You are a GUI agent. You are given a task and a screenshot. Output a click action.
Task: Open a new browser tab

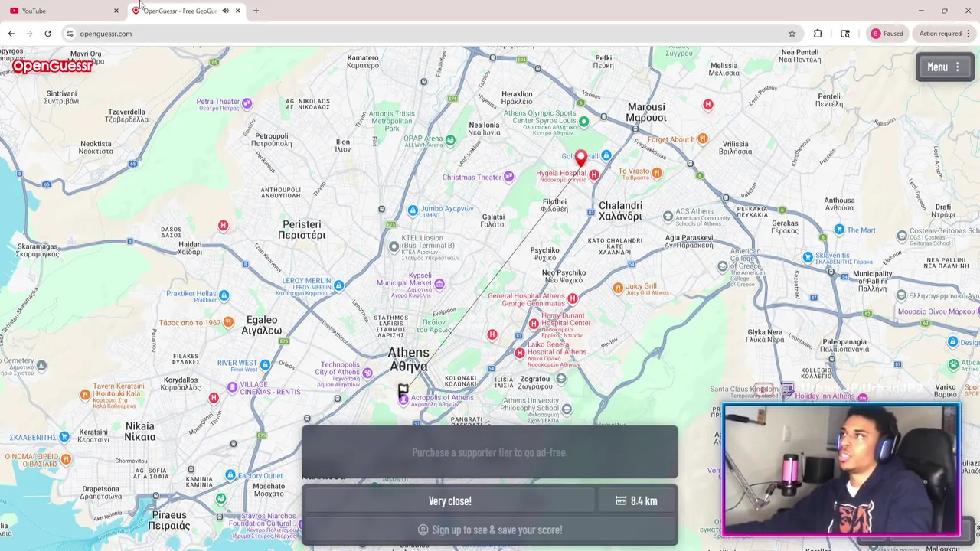pos(256,11)
